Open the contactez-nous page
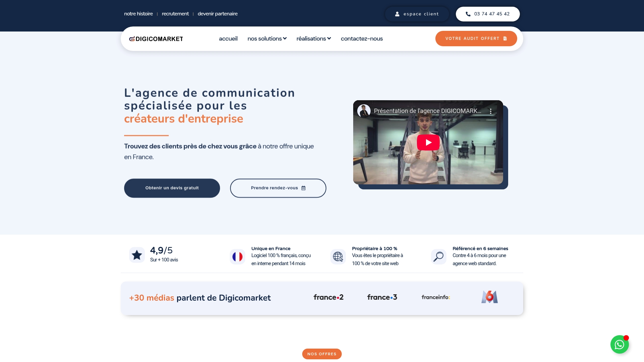This screenshot has height=362, width=644. pos(362,39)
